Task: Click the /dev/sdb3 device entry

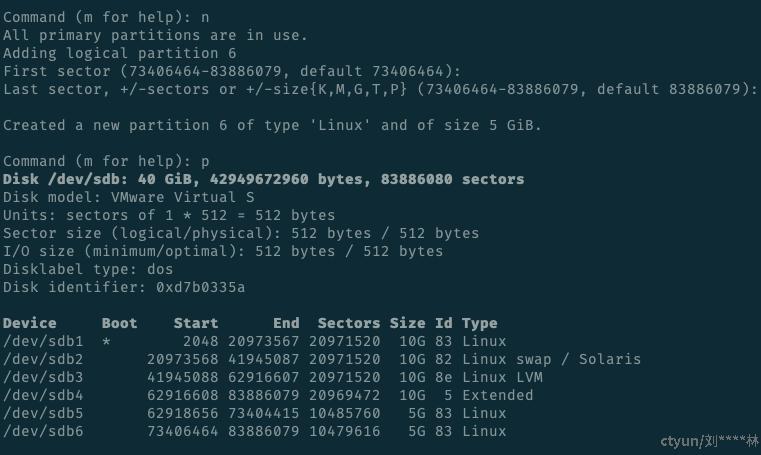Action: point(43,377)
